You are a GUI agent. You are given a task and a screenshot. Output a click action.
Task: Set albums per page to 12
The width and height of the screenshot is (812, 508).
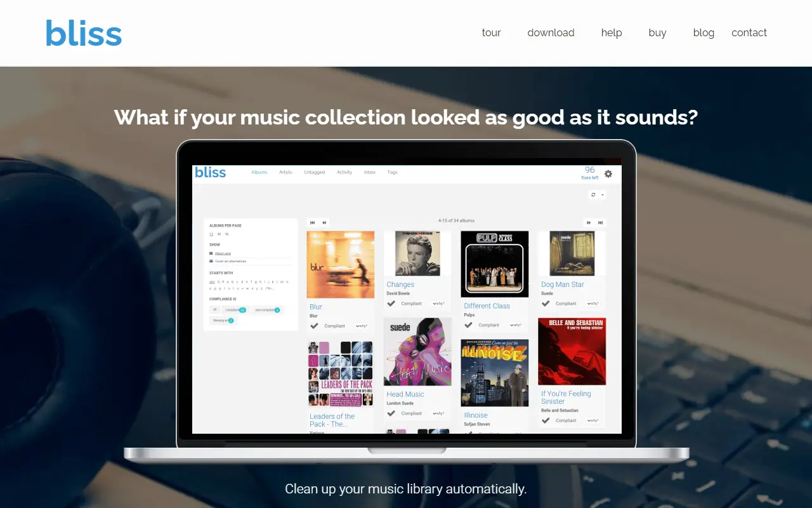pyautogui.click(x=211, y=234)
